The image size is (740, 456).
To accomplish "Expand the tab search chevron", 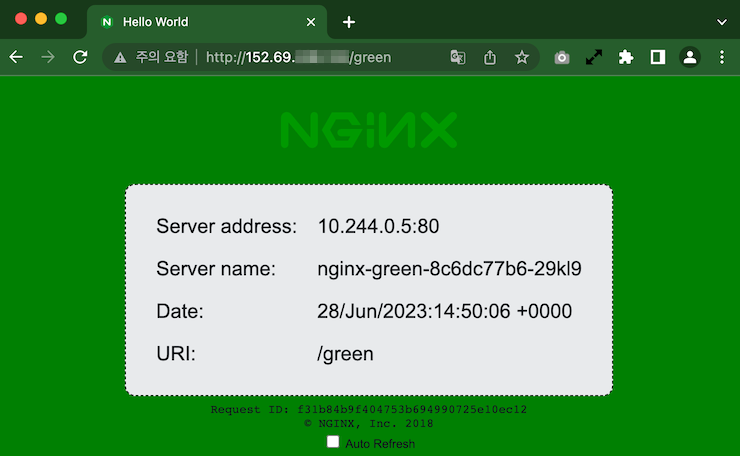I will pyautogui.click(x=722, y=21).
